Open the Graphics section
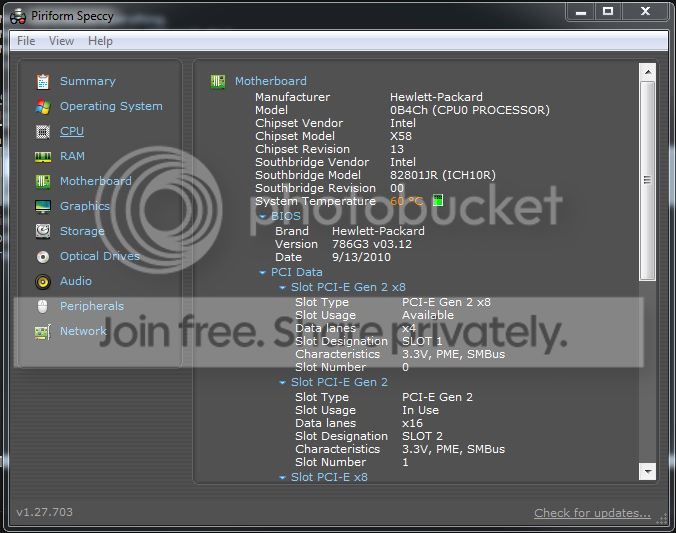This screenshot has height=533, width=676. pos(85,206)
